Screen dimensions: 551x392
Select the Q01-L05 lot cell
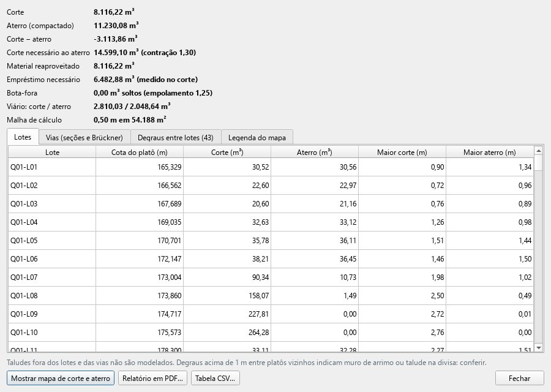[x=52, y=241]
